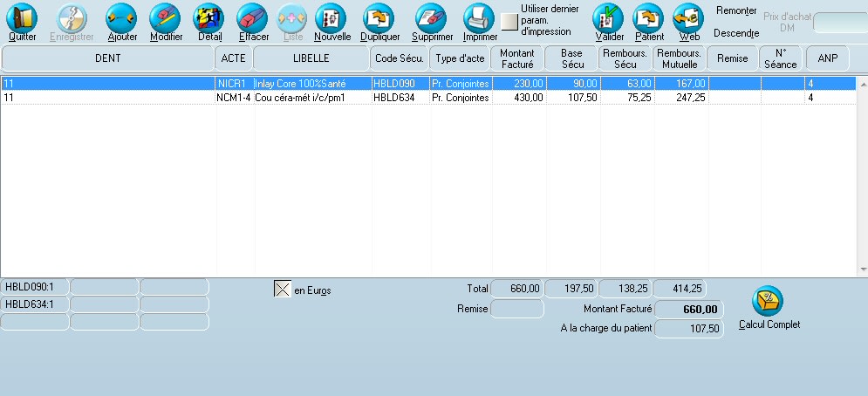Run Calcul Complet calculation
This screenshot has height=396, width=868.
(x=768, y=301)
